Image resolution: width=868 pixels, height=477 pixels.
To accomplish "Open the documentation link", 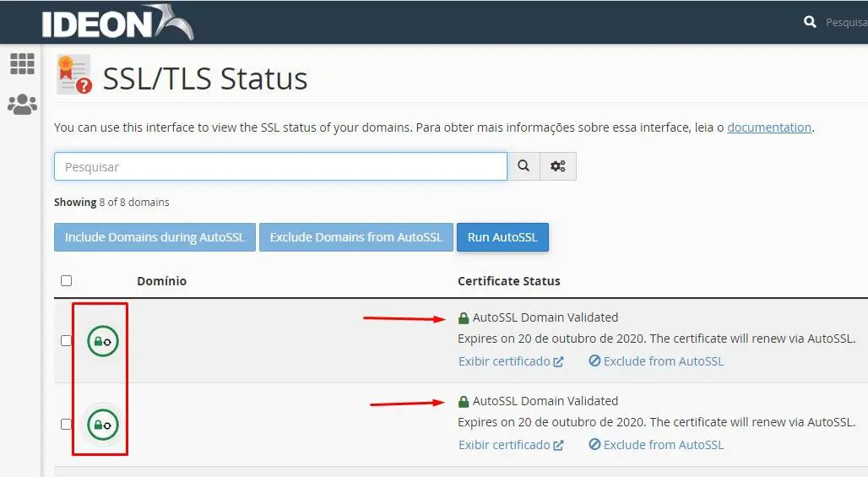I will click(x=768, y=127).
